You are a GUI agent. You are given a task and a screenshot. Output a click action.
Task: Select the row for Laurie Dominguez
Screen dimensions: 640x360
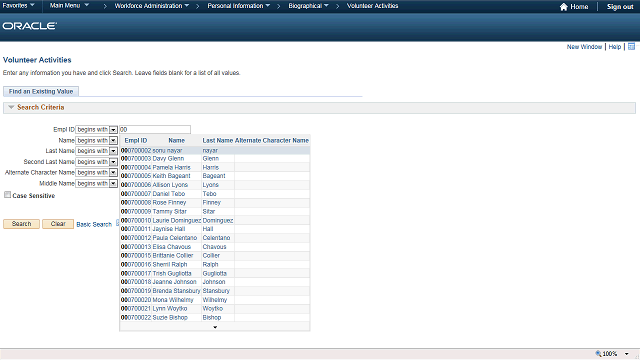click(215, 220)
